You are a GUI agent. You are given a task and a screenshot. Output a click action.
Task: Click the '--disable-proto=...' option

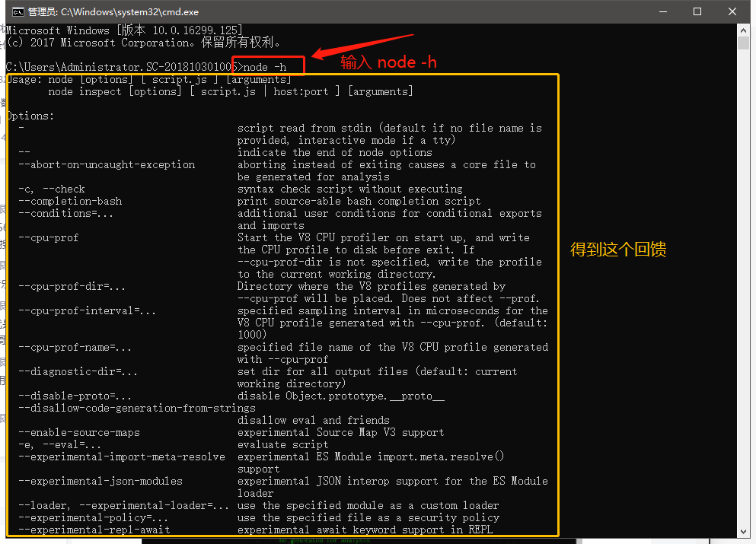click(75, 396)
